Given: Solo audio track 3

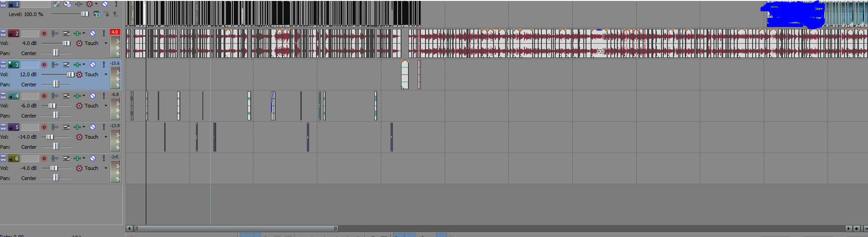Looking at the screenshot, I should coord(104,65).
